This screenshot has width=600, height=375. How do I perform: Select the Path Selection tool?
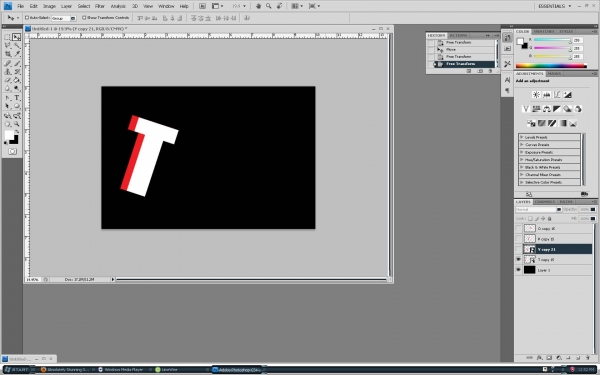coord(7,106)
